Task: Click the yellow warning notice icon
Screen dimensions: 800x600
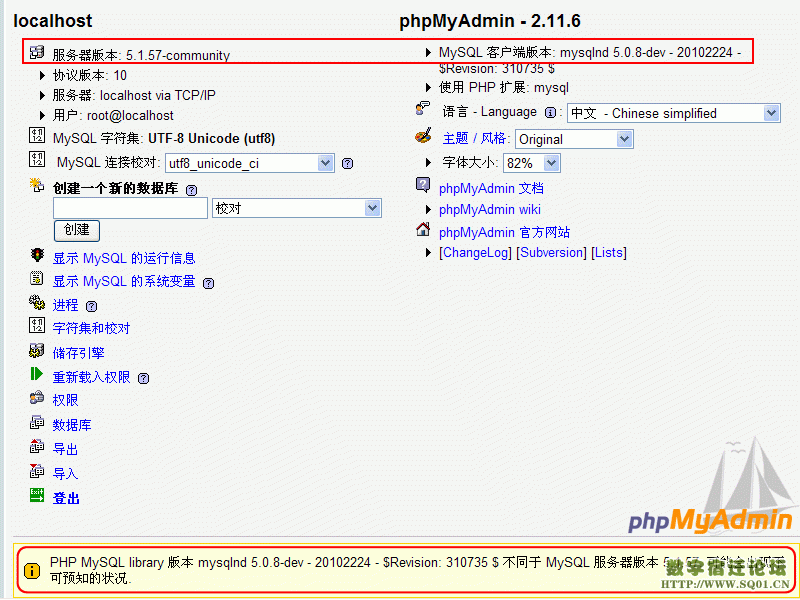Action: pos(32,570)
